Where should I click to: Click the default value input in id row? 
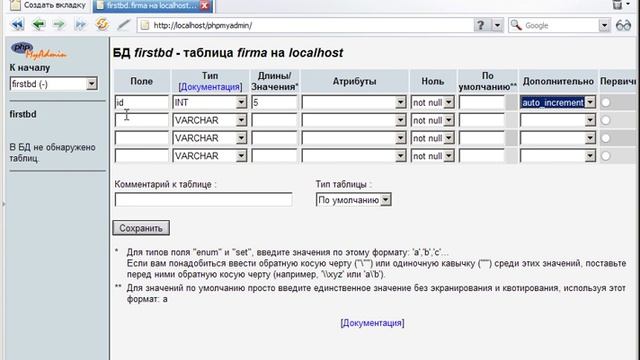482,102
